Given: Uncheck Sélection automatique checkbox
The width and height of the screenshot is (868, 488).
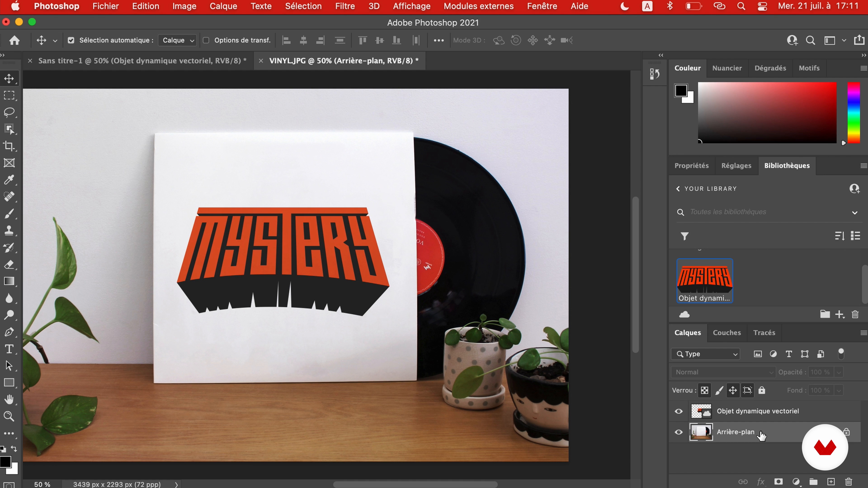Looking at the screenshot, I should [71, 40].
